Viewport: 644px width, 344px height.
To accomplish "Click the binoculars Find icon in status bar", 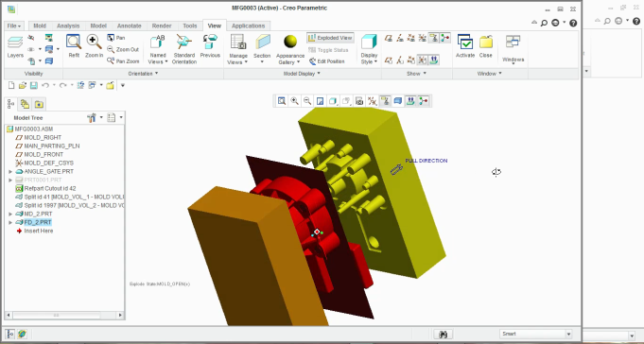I will (443, 335).
